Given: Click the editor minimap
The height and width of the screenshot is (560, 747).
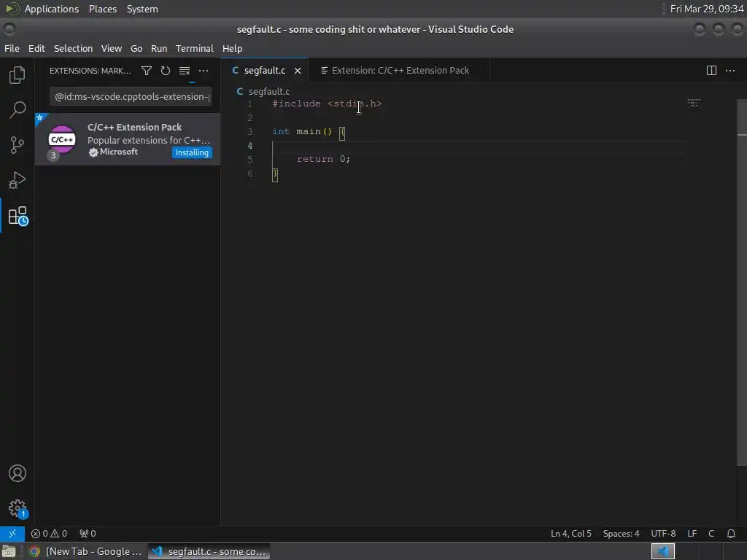Looking at the screenshot, I should (x=694, y=103).
